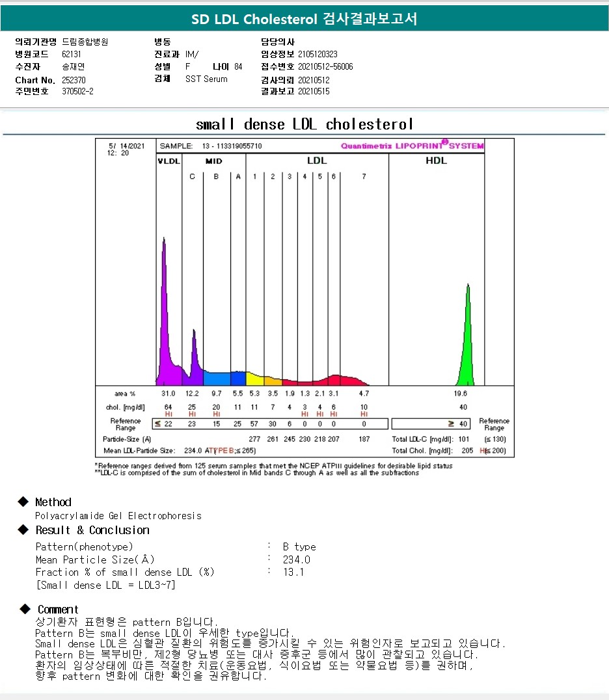Viewport: 609px width, 700px height.
Task: Click the comment line '상기환자 표현형은 pattern B입니다.'
Action: pyautogui.click(x=126, y=622)
